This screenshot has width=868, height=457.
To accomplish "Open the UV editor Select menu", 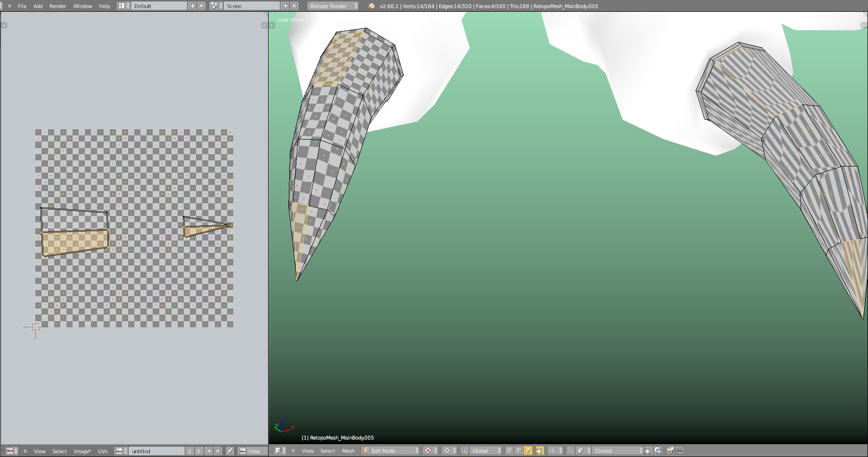I will pyautogui.click(x=59, y=451).
